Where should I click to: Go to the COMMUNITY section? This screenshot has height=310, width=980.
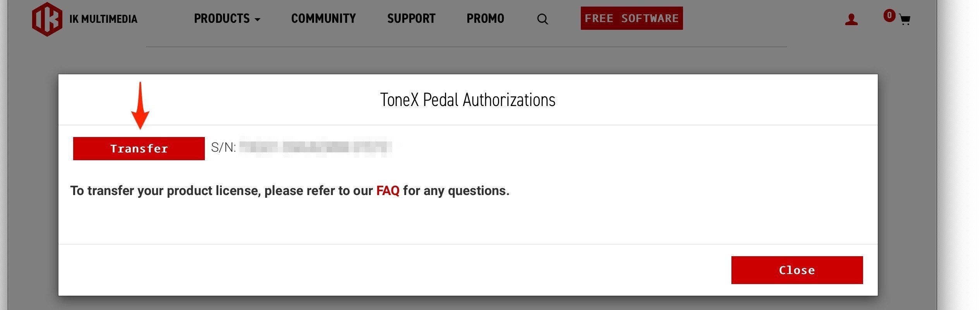(323, 19)
